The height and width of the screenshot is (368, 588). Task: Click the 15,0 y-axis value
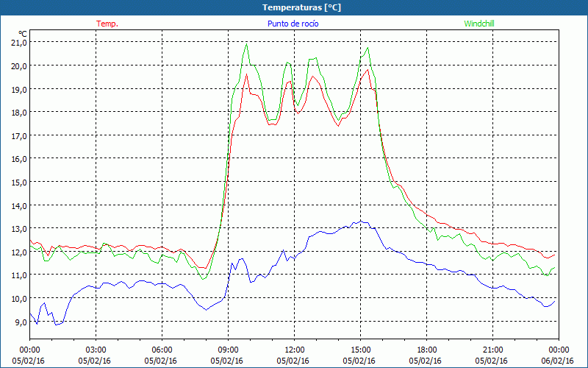click(19, 182)
